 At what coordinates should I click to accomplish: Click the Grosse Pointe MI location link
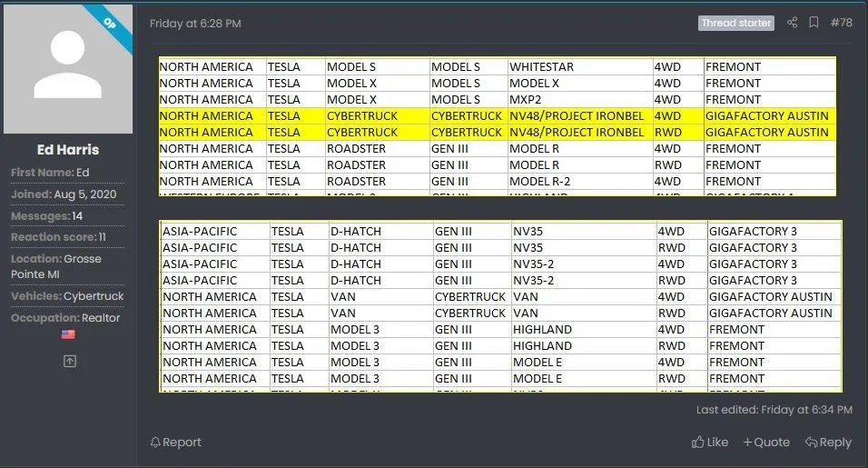pos(56,266)
